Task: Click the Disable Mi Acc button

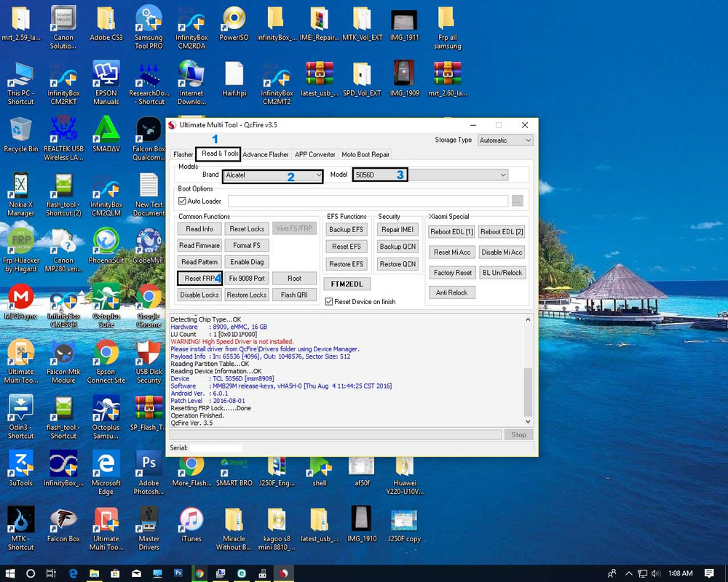Action: pyautogui.click(x=502, y=252)
